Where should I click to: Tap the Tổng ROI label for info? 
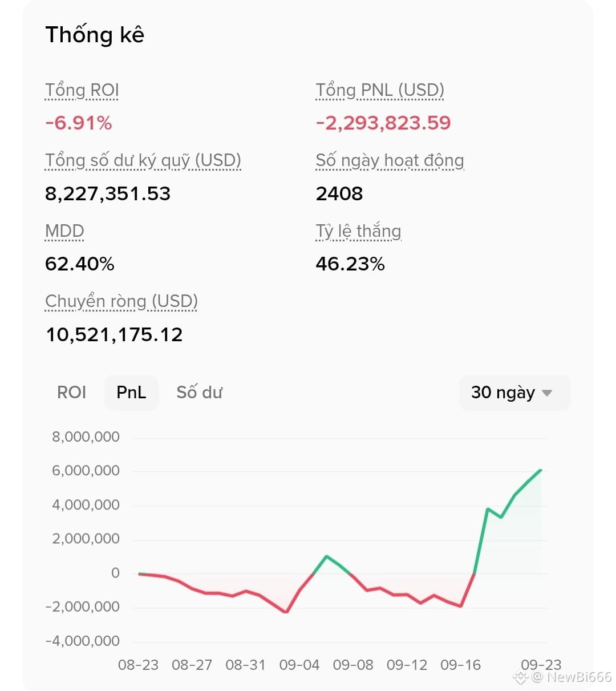(82, 90)
